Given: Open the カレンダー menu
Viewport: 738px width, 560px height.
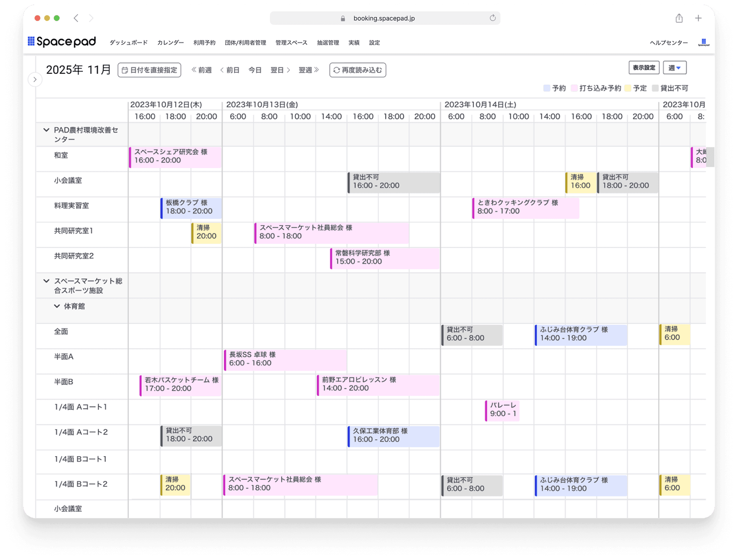Looking at the screenshot, I should 170,43.
